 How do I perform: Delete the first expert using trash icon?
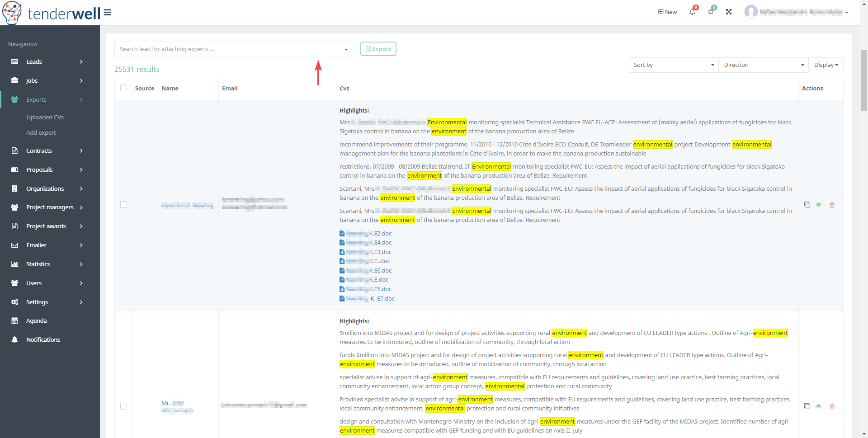click(832, 205)
